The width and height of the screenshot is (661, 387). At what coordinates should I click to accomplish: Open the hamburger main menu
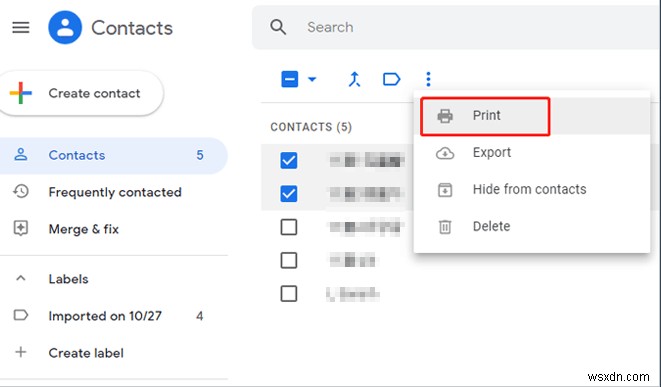tap(21, 28)
